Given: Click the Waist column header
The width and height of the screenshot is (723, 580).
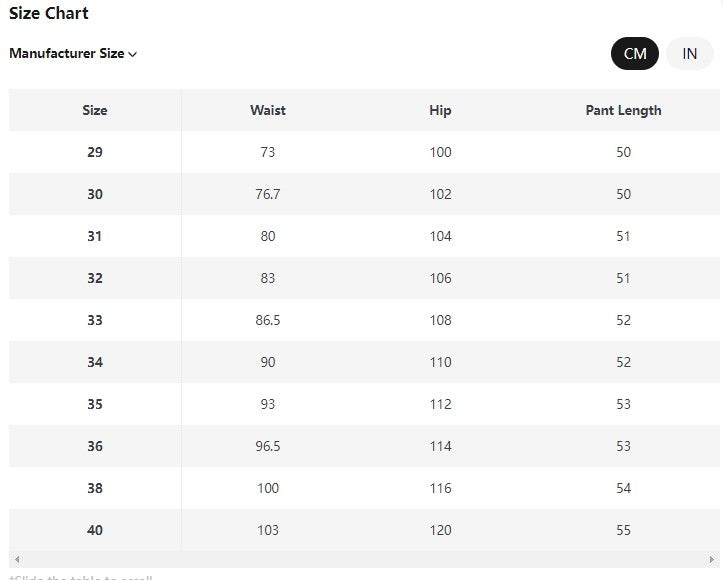Looking at the screenshot, I should tap(268, 110).
